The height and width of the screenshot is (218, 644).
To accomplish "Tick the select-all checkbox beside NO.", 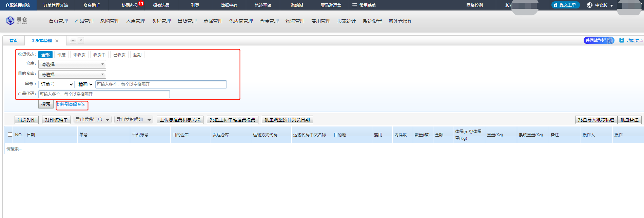I will [x=10, y=135].
